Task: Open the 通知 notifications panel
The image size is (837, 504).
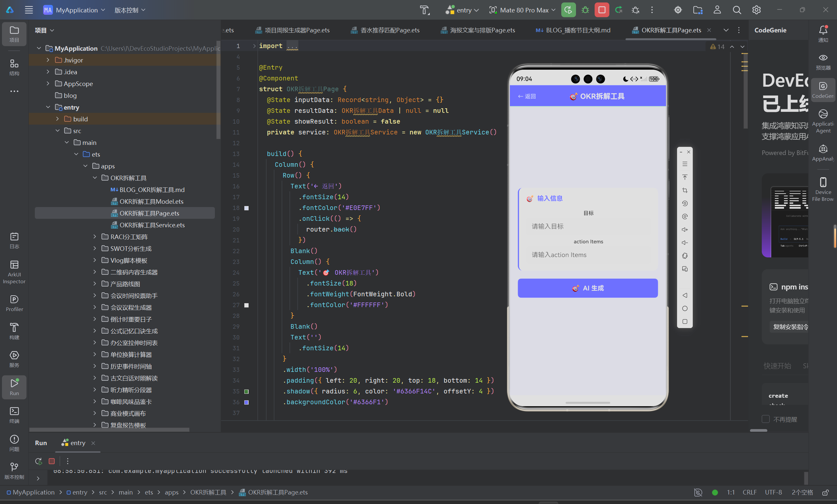Action: [823, 34]
